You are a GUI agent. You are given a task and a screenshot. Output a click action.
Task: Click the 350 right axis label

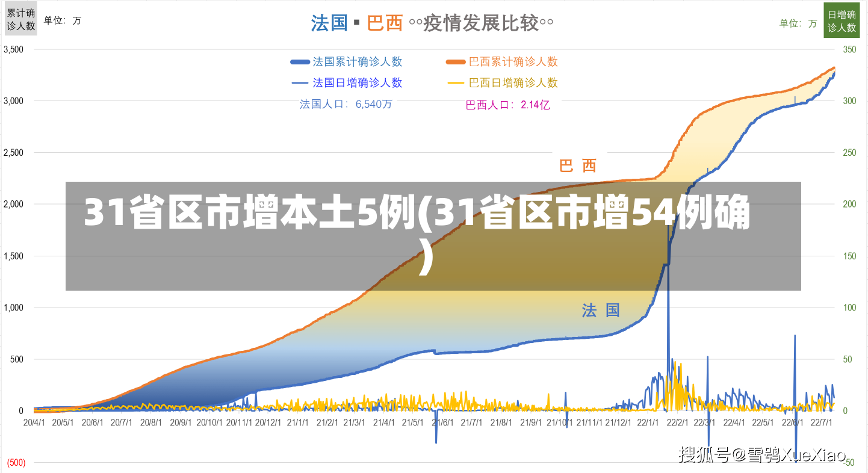(849, 49)
